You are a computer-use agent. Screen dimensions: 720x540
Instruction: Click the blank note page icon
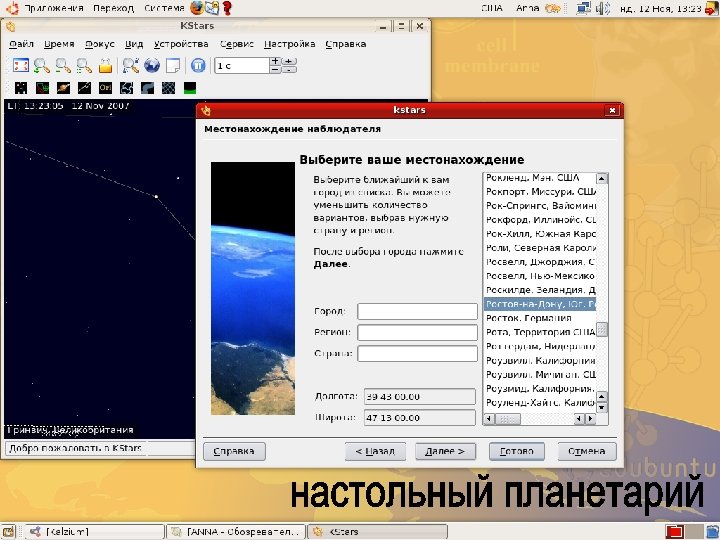(173, 65)
